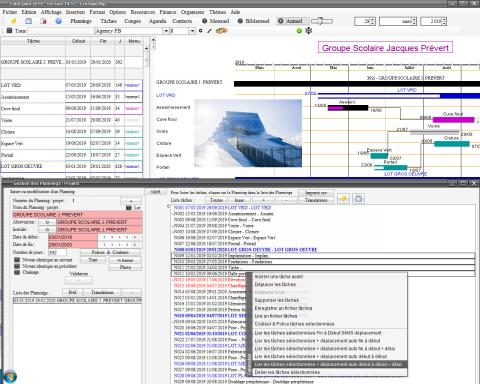
Task: Click the yellow star toolbar icon
Action: (13, 21)
